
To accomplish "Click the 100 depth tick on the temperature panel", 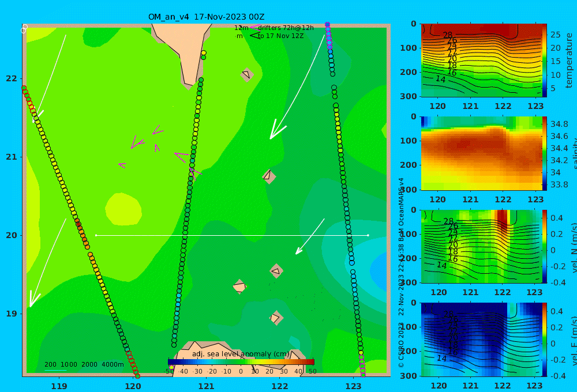I will click(409, 48).
